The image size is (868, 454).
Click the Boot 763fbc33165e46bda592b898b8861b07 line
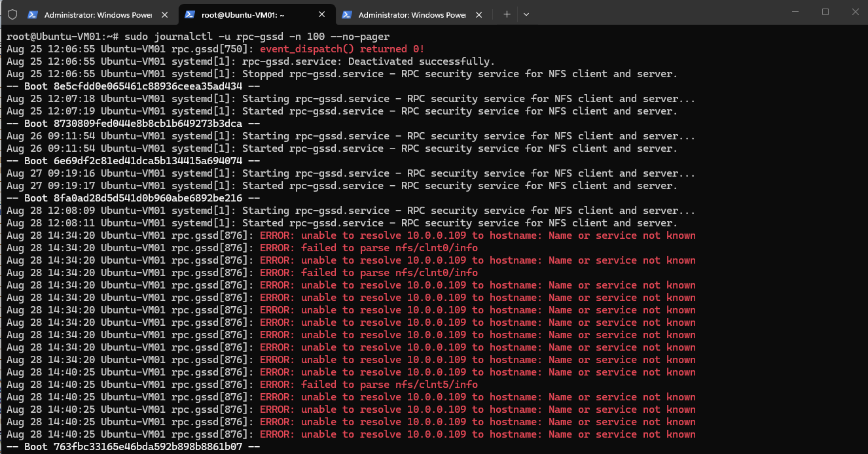(134, 447)
